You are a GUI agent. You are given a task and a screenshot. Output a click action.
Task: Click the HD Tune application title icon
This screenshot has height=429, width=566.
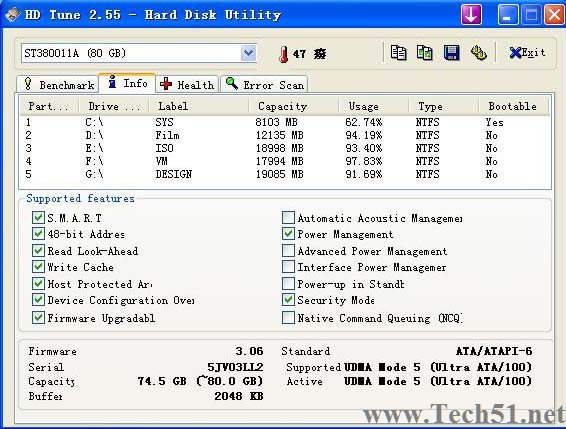click(x=12, y=15)
